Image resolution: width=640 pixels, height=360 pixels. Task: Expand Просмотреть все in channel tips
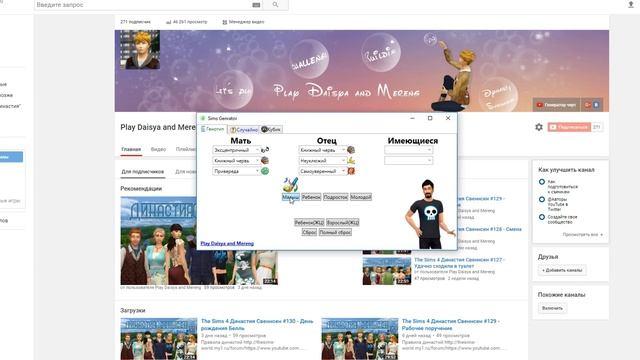click(x=582, y=235)
